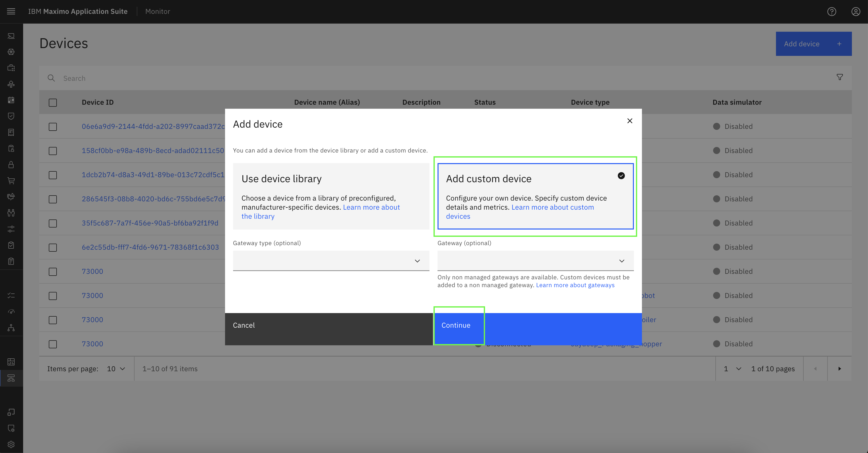Check the row 06e6a9d9-2144-4fdd checkbox
The height and width of the screenshot is (453, 868).
pyautogui.click(x=53, y=127)
